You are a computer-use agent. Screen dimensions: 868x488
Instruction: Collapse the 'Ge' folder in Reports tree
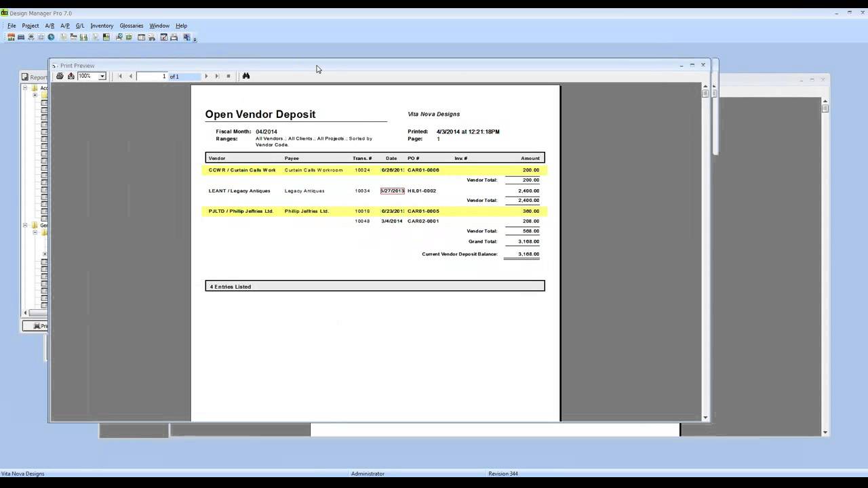[25, 225]
